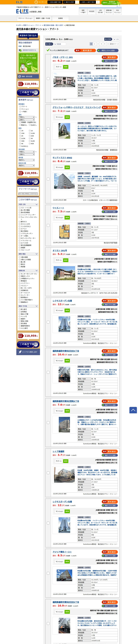
Task: Collapse the 環境・その他 section
Action: click(28, 306)
